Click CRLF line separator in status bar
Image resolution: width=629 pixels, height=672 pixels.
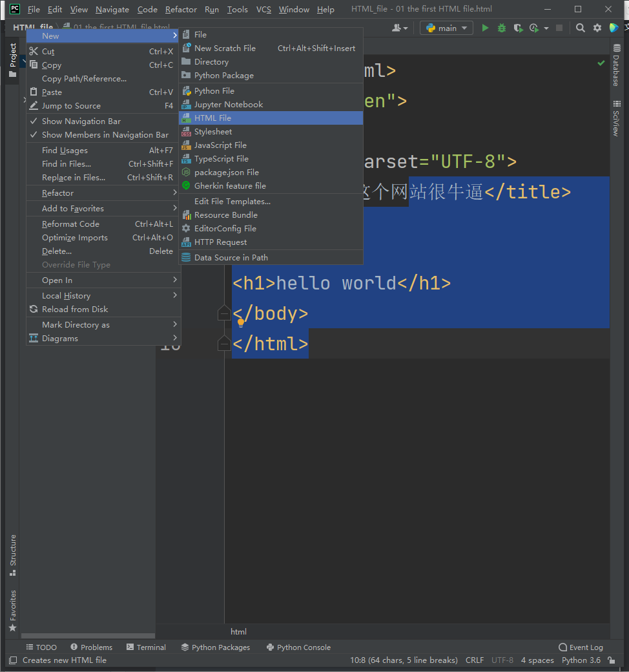click(x=474, y=660)
